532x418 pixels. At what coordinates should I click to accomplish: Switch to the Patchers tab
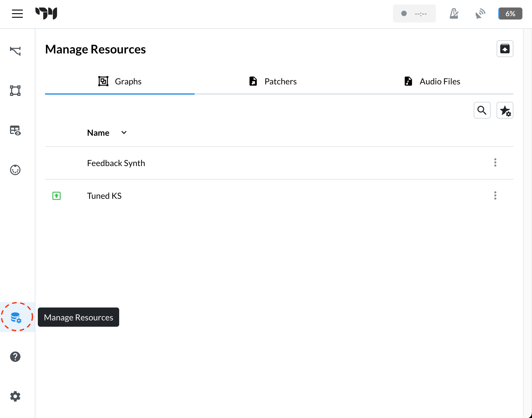click(x=273, y=81)
